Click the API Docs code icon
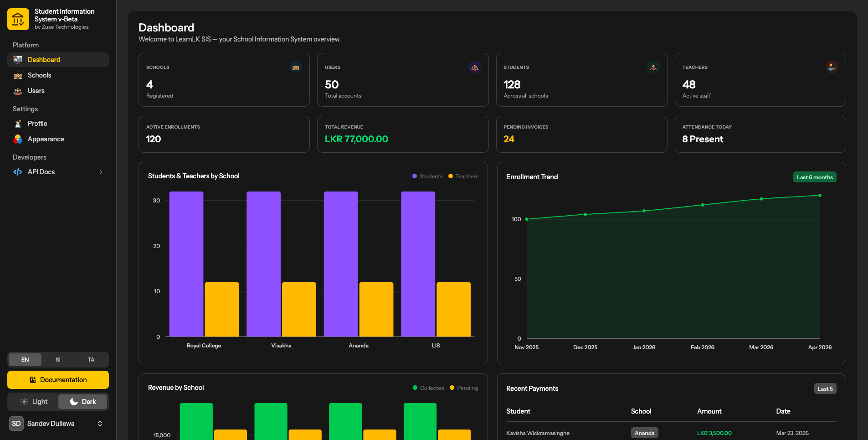This screenshot has height=440, width=868. click(x=18, y=172)
